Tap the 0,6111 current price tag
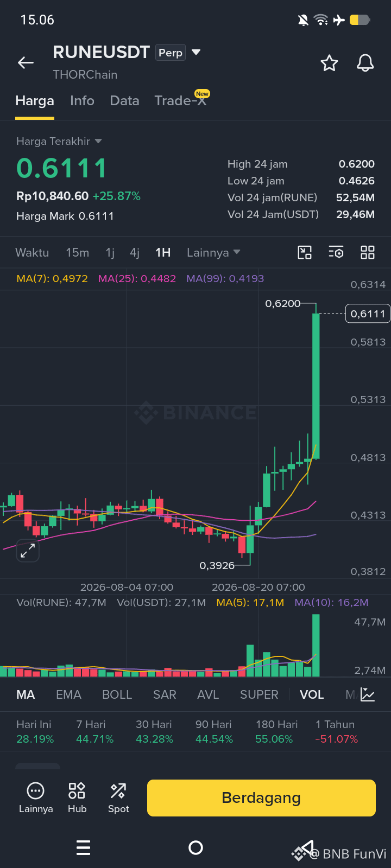391x868 pixels. [368, 314]
